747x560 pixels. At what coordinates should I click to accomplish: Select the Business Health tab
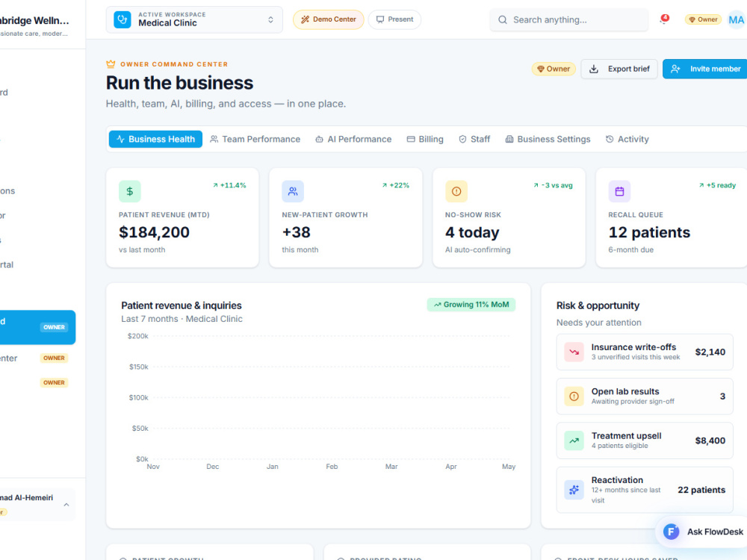pos(156,139)
